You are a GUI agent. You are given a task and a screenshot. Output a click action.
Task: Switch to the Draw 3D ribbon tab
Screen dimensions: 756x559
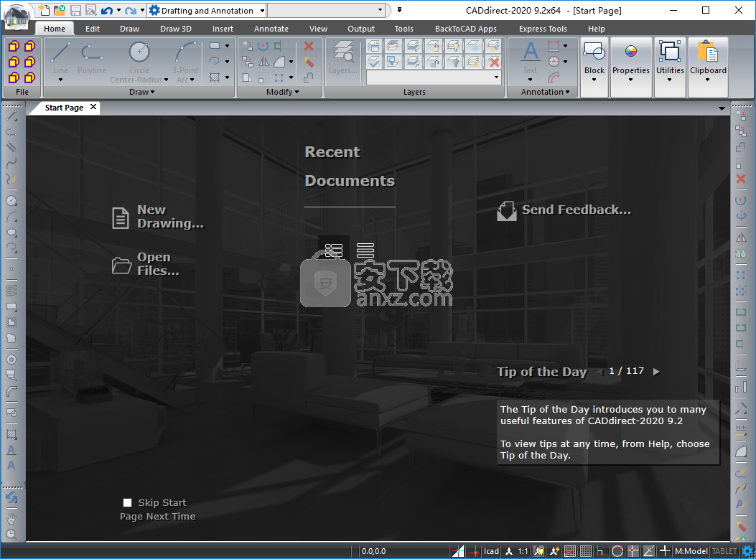[176, 29]
